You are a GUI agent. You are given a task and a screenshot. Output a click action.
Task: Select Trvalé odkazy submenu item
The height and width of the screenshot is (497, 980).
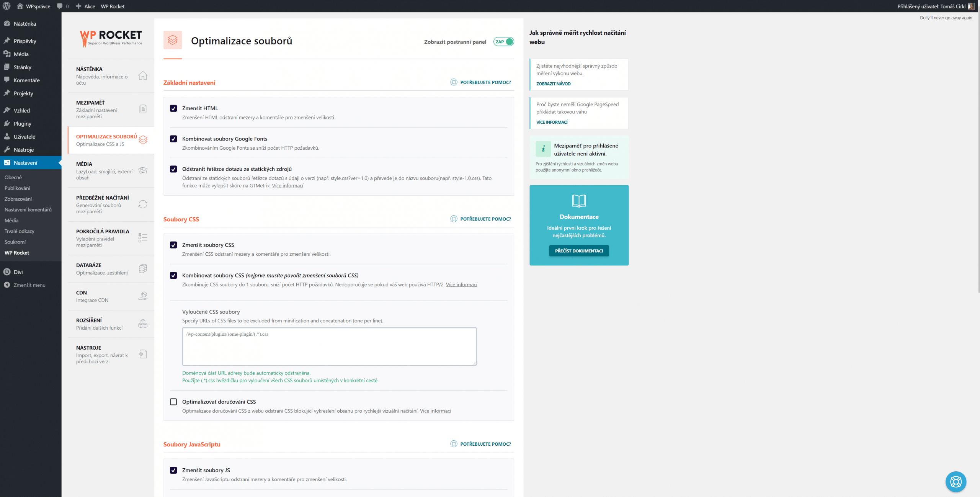(x=20, y=231)
